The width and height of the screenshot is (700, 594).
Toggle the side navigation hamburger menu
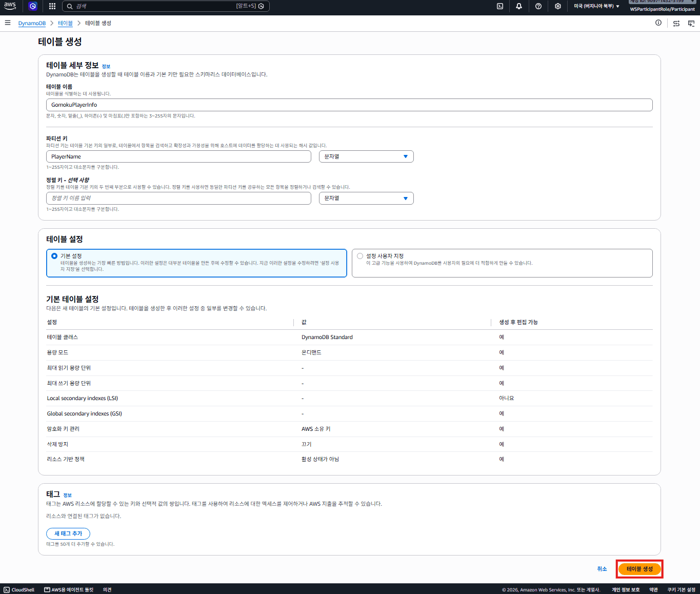(x=8, y=23)
